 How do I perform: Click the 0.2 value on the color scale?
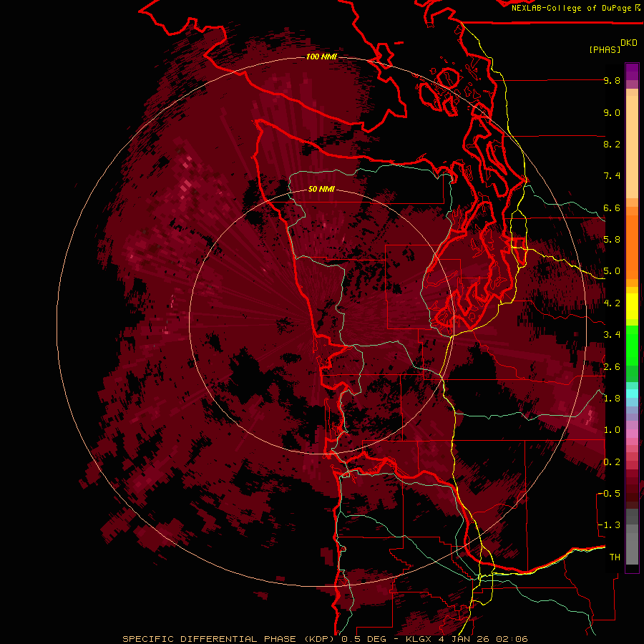pyautogui.click(x=612, y=462)
